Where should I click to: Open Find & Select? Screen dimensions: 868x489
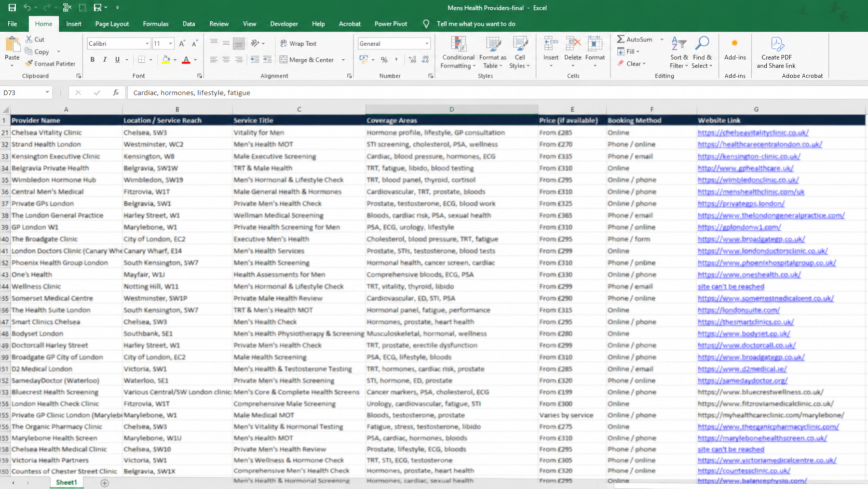(x=702, y=52)
